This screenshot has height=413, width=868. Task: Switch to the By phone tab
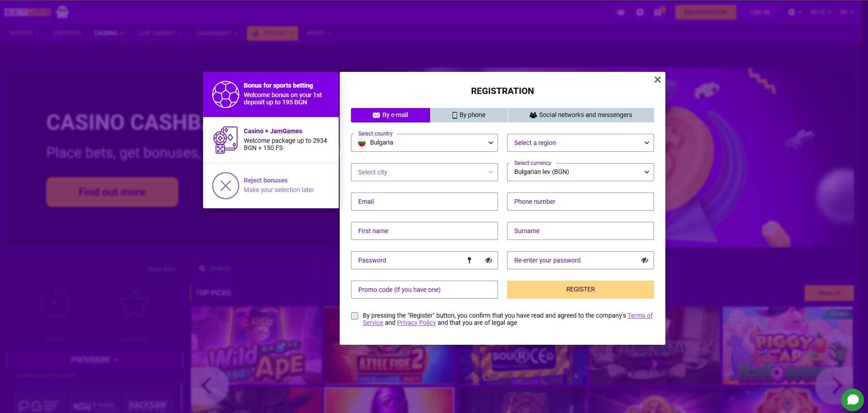tap(469, 115)
